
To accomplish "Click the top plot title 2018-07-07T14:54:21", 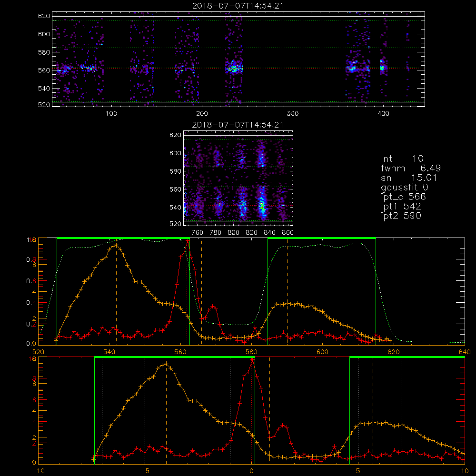I will coord(238,5).
